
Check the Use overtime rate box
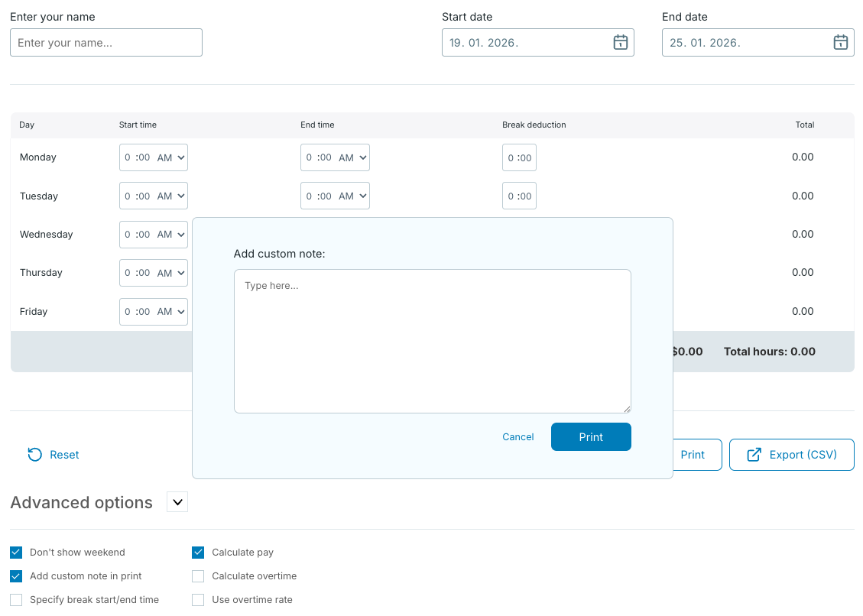198,600
